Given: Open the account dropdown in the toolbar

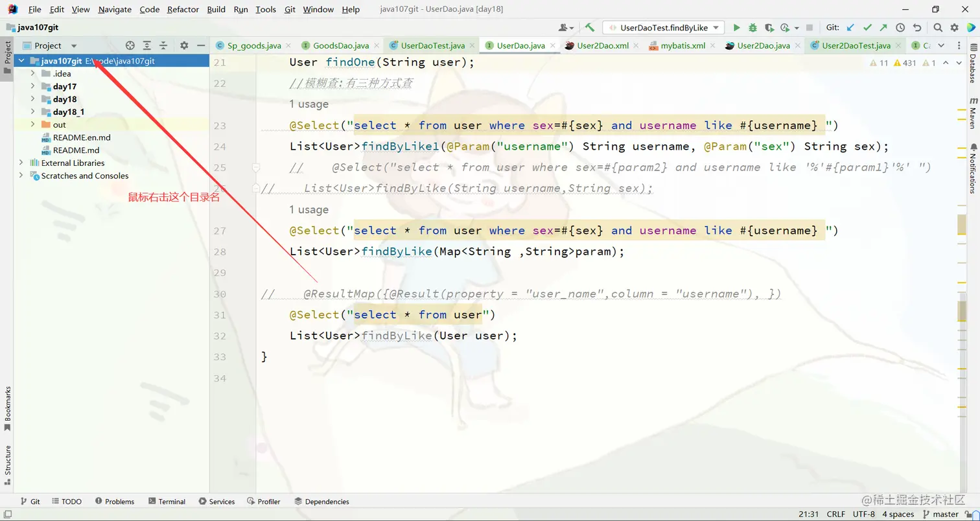Looking at the screenshot, I should 566,28.
